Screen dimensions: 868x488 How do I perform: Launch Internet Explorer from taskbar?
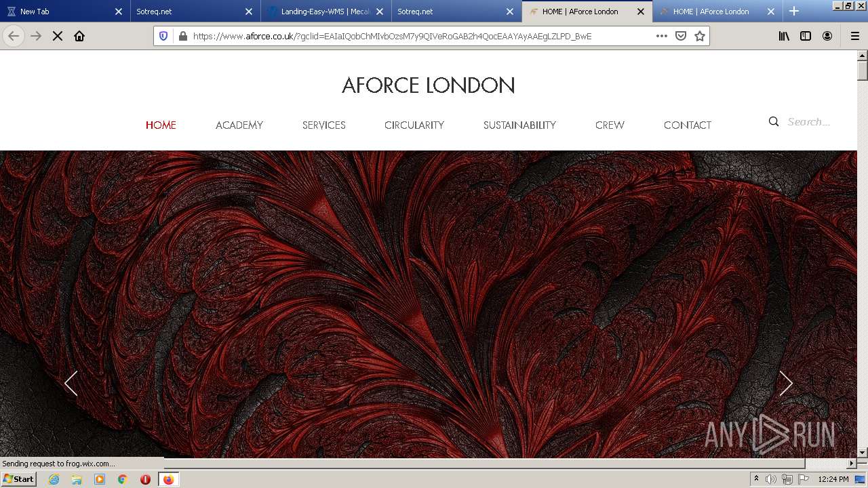(54, 479)
